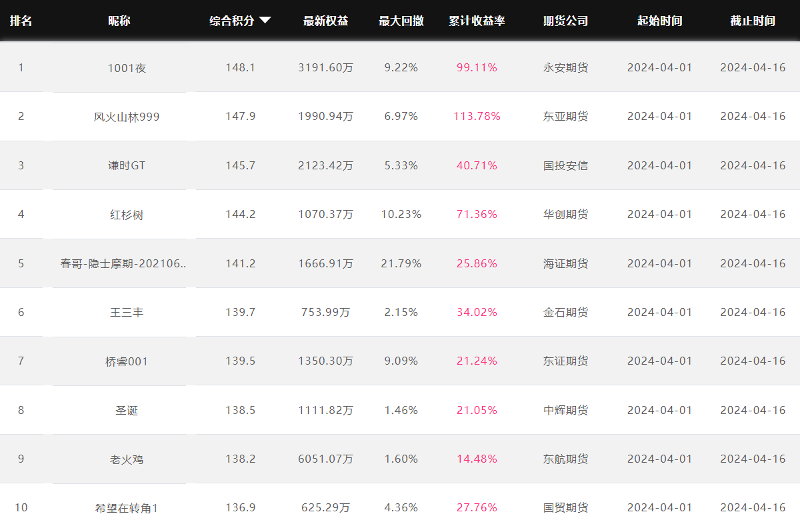Click drawdown value 4.36%
Screen dimensions: 800x532
401,507
